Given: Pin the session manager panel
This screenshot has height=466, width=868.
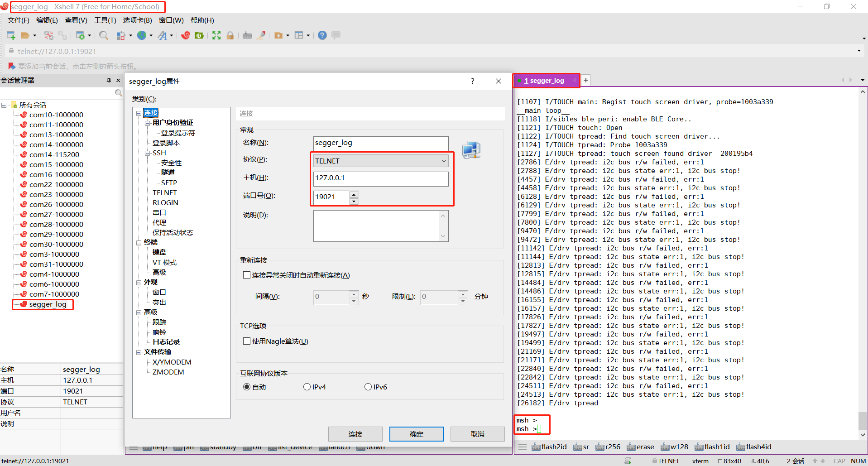Looking at the screenshot, I should [x=109, y=80].
